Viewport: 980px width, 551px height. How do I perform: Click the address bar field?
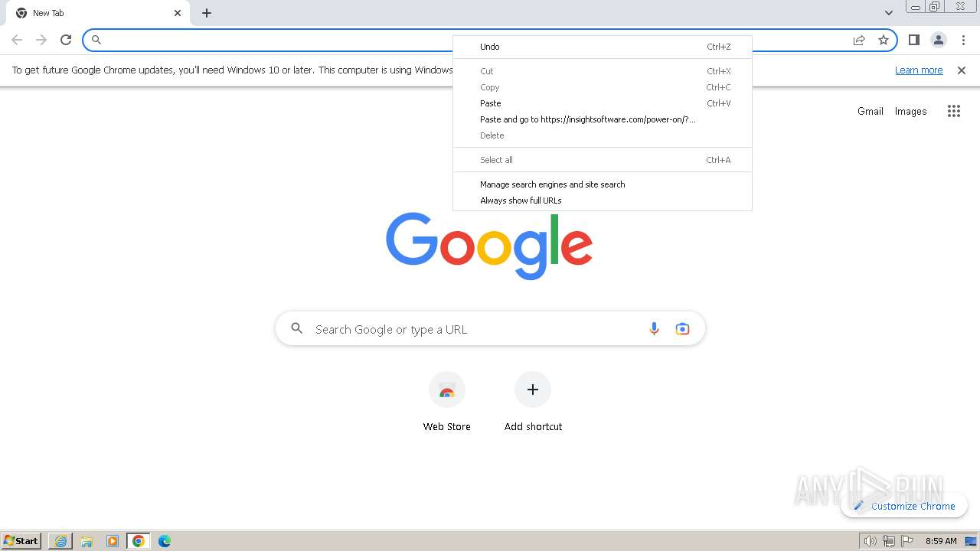point(490,40)
